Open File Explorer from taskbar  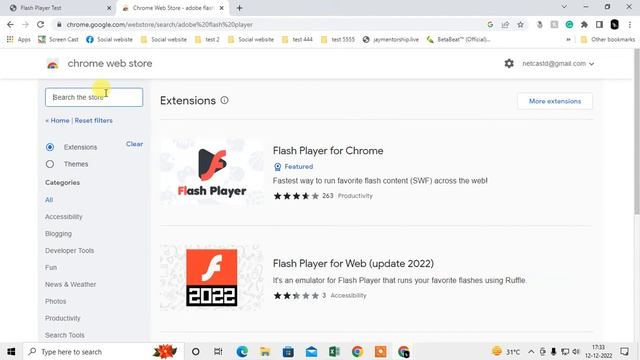pos(265,351)
